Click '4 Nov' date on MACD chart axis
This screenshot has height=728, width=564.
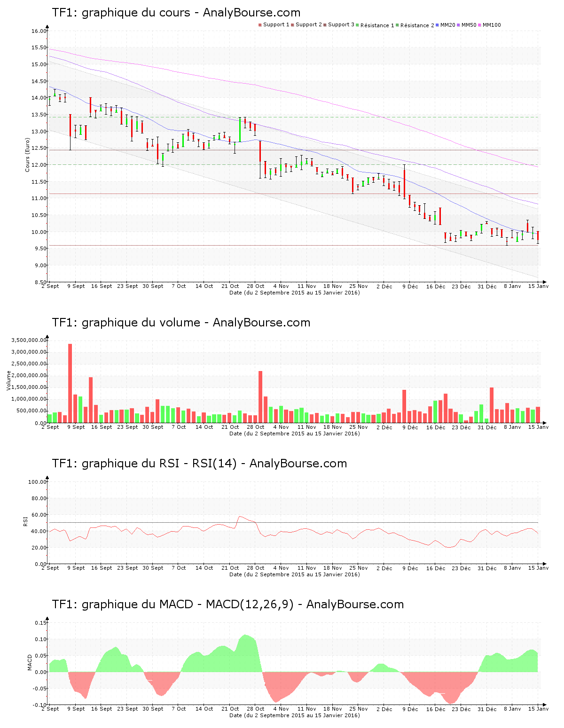click(x=281, y=709)
